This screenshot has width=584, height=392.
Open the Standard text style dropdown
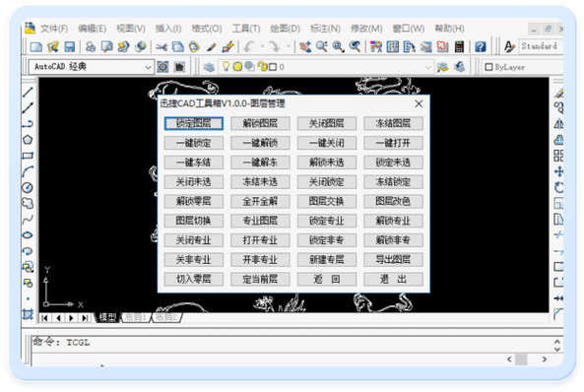542,46
